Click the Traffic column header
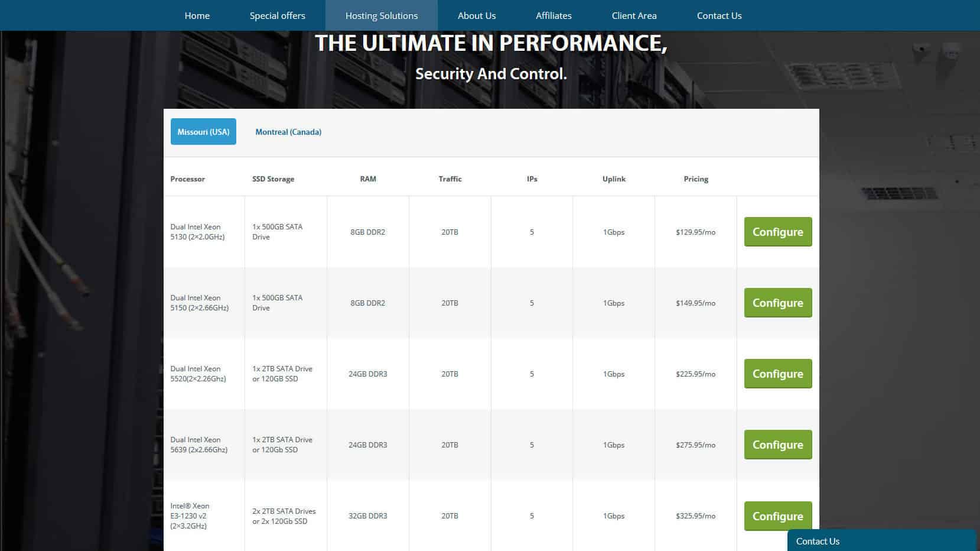Image resolution: width=980 pixels, height=551 pixels. click(x=450, y=179)
